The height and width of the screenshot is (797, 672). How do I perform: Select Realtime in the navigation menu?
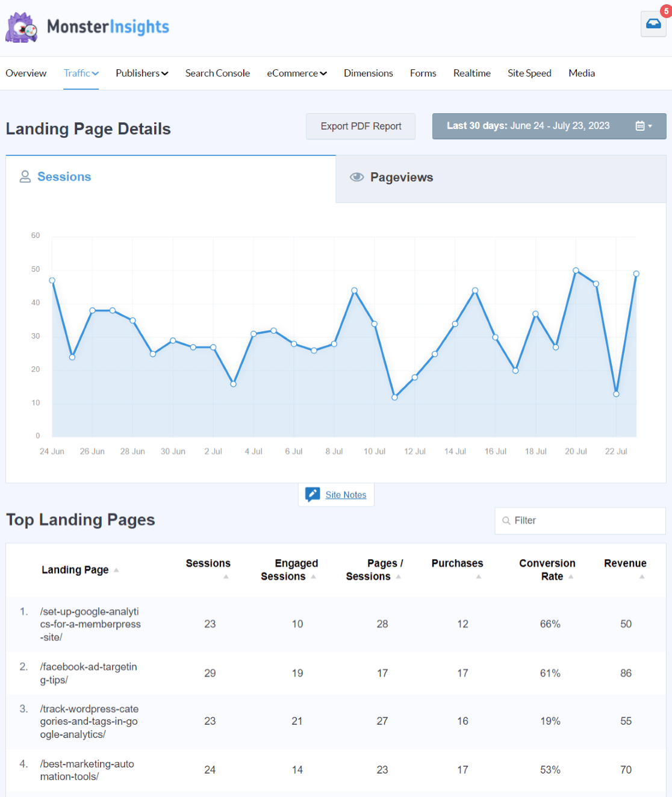point(471,73)
